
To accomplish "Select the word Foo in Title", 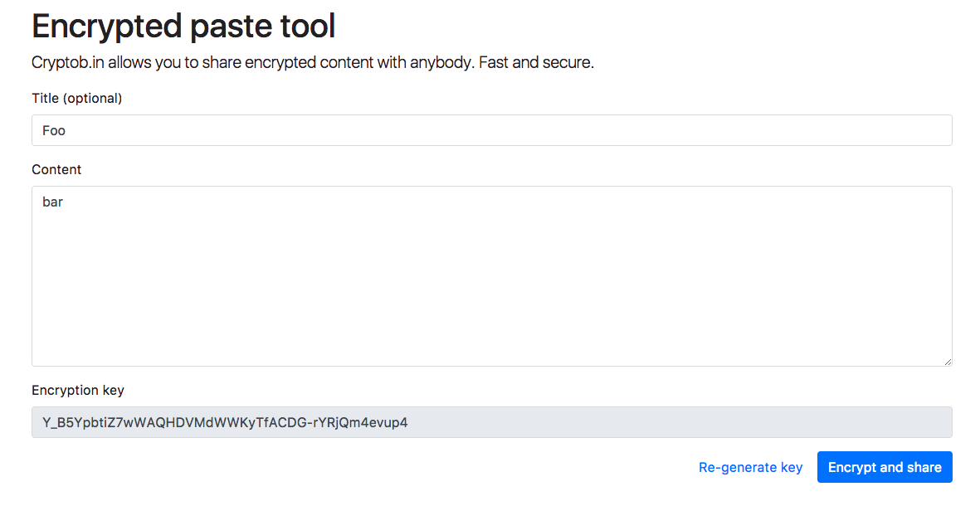I will point(53,130).
